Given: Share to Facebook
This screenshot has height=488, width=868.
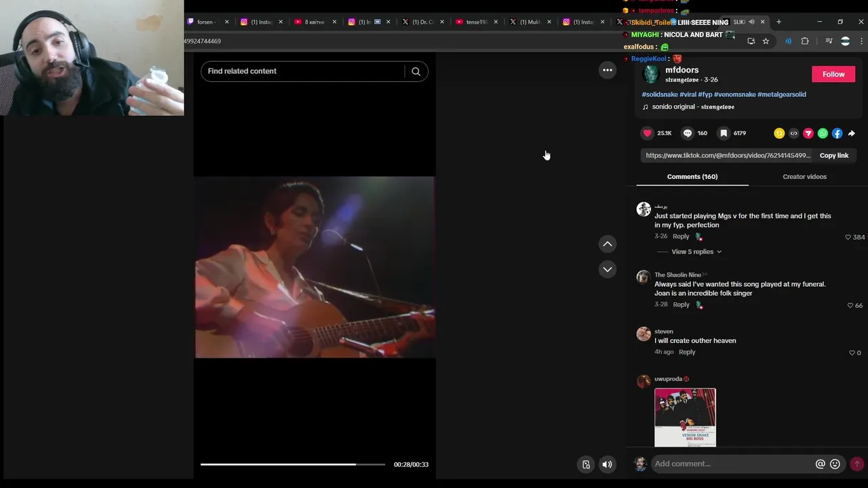Looking at the screenshot, I should click(x=837, y=134).
